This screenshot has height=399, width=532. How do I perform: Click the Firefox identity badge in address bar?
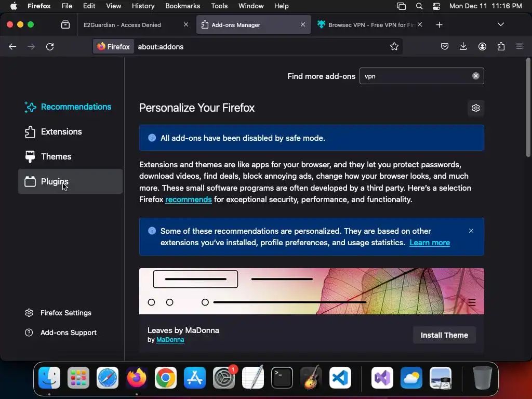coord(114,46)
